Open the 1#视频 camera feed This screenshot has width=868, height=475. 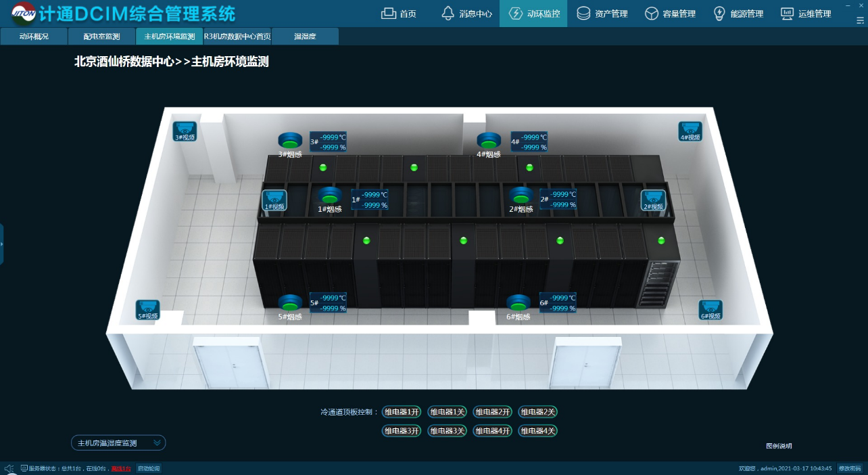[x=274, y=200]
